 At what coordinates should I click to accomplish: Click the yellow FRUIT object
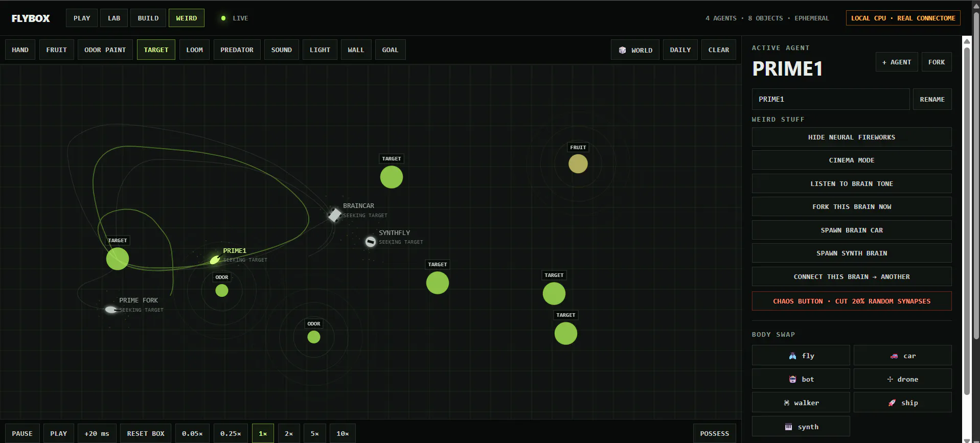pos(578,164)
